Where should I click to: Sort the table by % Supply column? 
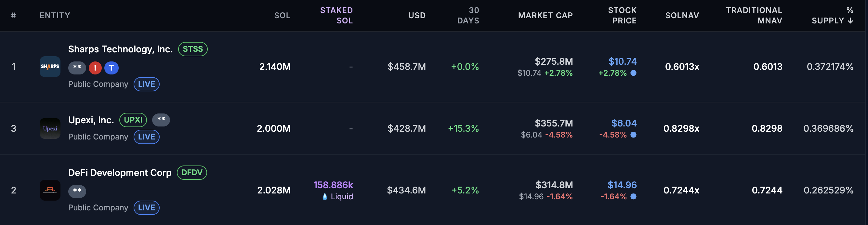point(832,16)
